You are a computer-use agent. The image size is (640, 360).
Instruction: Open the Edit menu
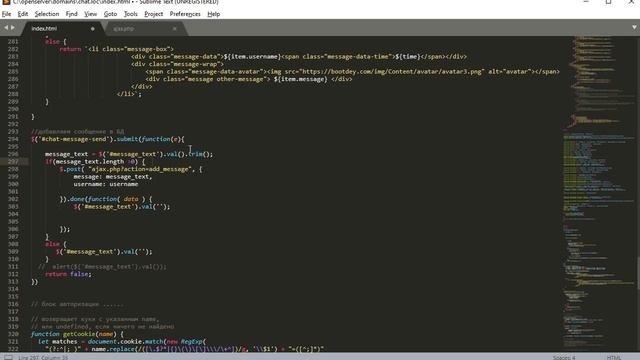point(23,14)
